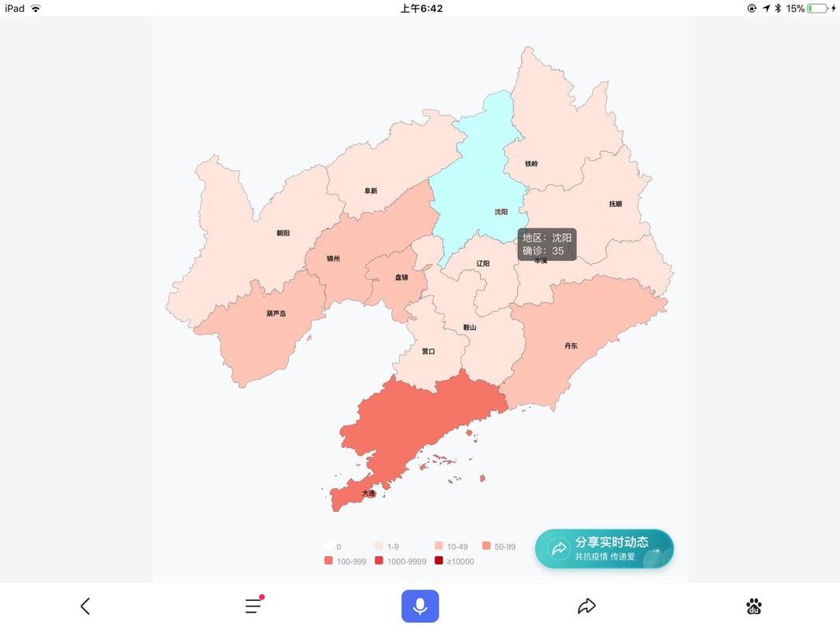840x630 pixels.
Task: Select the ≥10000 dark red legend swatch
Action: click(x=439, y=561)
